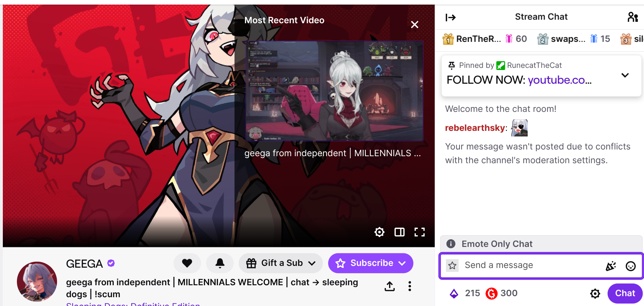This screenshot has width=644, height=306.
Task: Expand the pinned message by RunecatTheCat
Action: [x=625, y=75]
